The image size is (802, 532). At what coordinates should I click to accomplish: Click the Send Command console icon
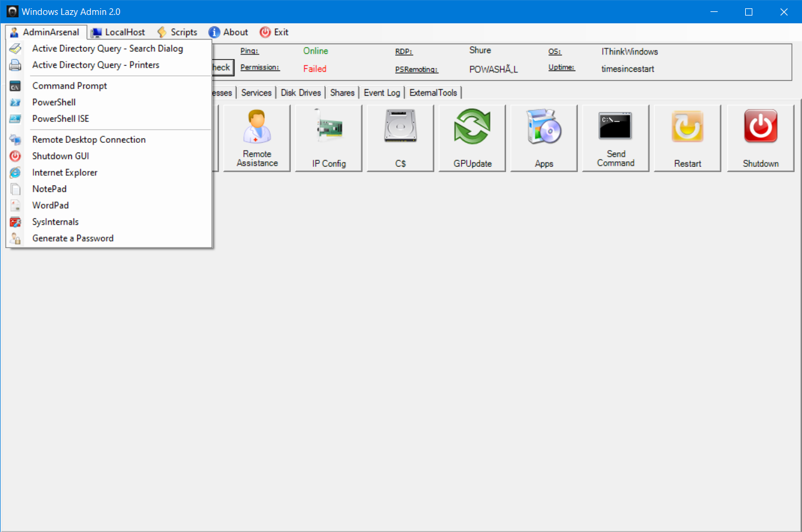(x=615, y=126)
